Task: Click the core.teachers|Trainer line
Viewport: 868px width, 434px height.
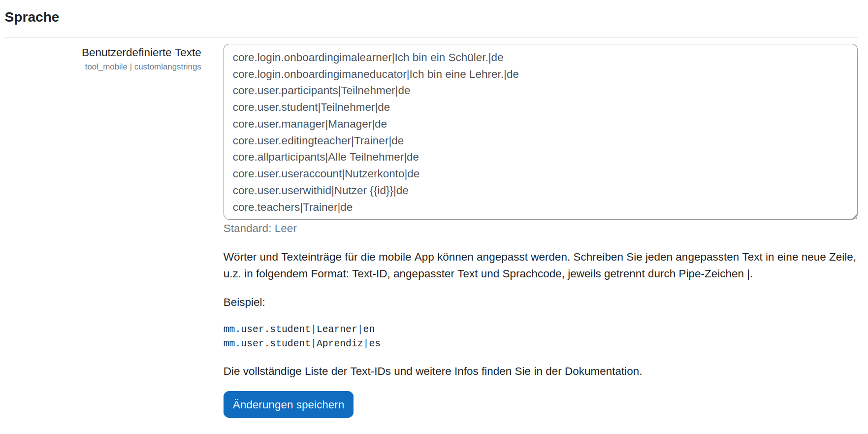Action: coord(292,207)
